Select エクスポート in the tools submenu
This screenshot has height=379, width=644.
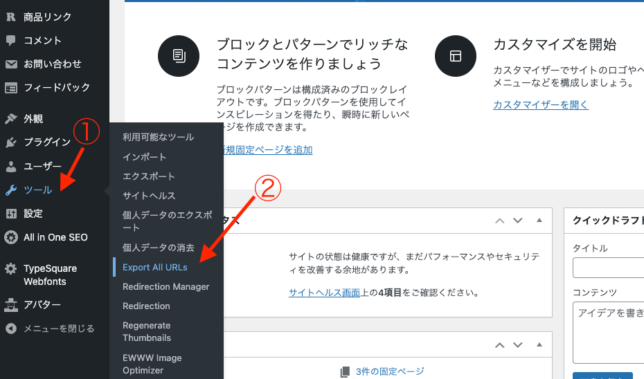pos(149,176)
